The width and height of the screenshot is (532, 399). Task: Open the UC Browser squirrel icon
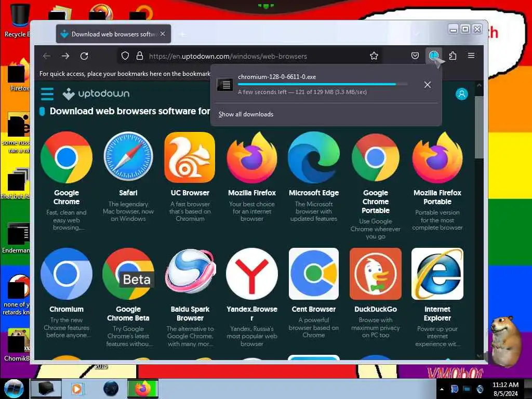(x=190, y=157)
